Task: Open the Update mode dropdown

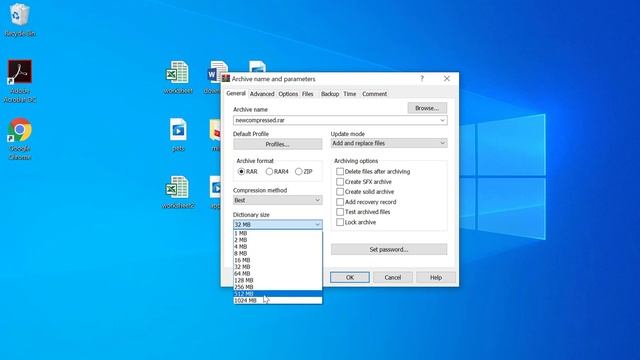Action: click(x=389, y=143)
